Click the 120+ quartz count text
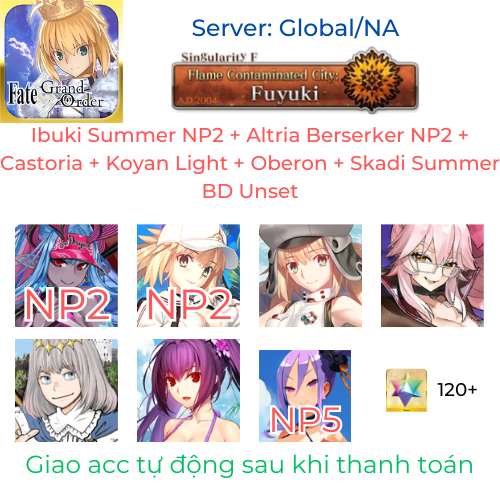Image resolution: width=500 pixels, height=500 pixels. (457, 390)
